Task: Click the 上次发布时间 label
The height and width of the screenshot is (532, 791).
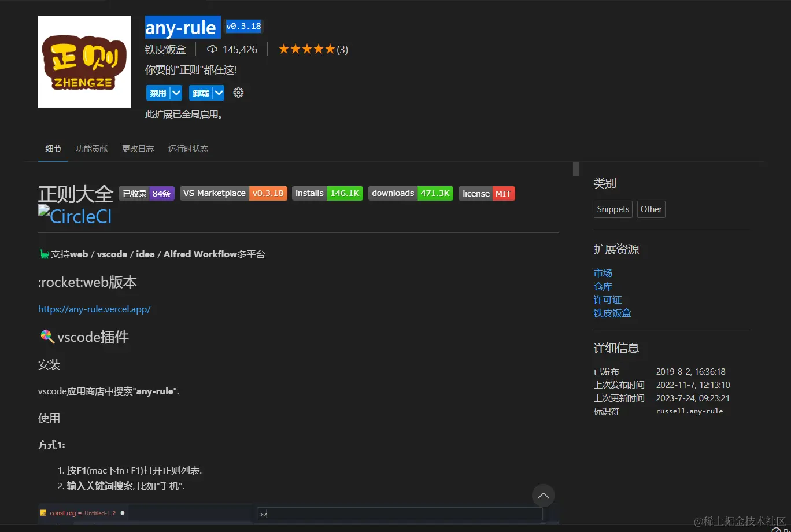Action: (619, 385)
